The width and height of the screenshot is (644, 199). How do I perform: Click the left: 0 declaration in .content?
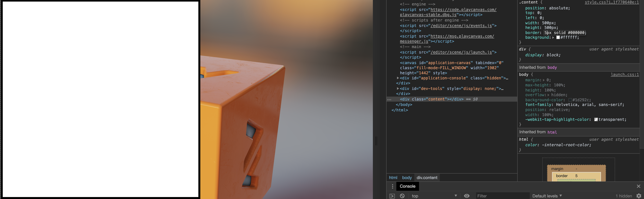534,18
